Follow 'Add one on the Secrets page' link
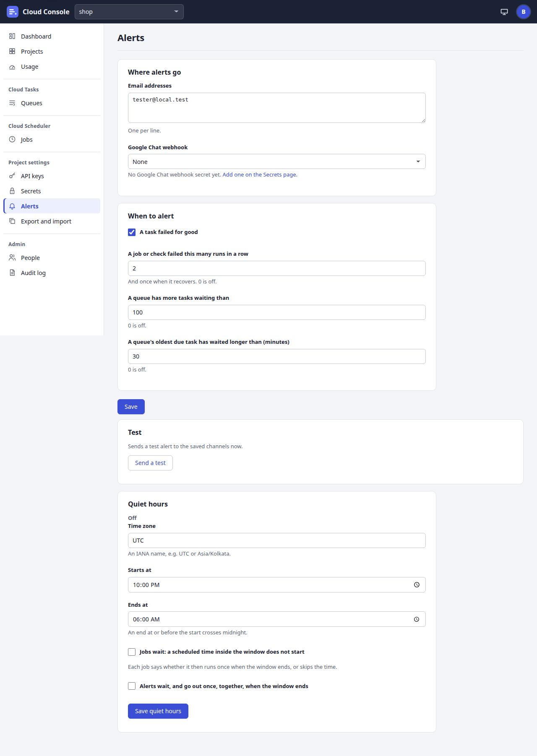Viewport: 537px width, 756px height. tap(260, 175)
